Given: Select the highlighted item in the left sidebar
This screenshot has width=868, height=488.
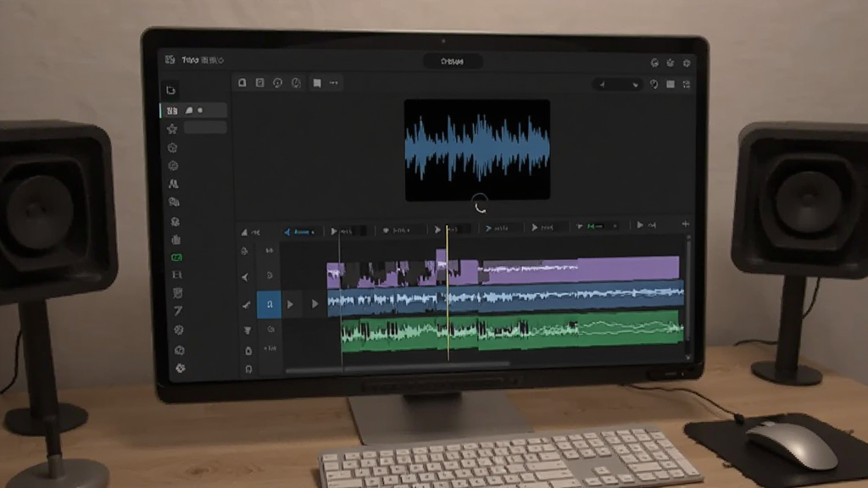Looking at the screenshot, I should [194, 111].
